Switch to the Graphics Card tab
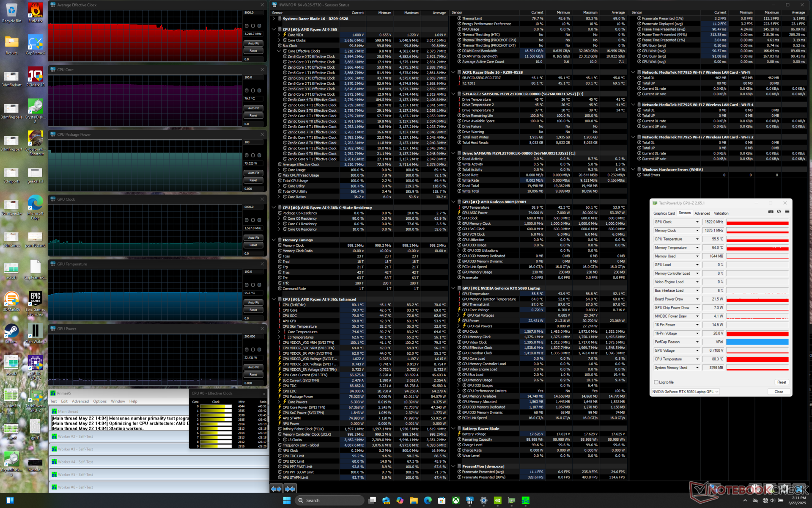The height and width of the screenshot is (508, 812). click(x=664, y=213)
